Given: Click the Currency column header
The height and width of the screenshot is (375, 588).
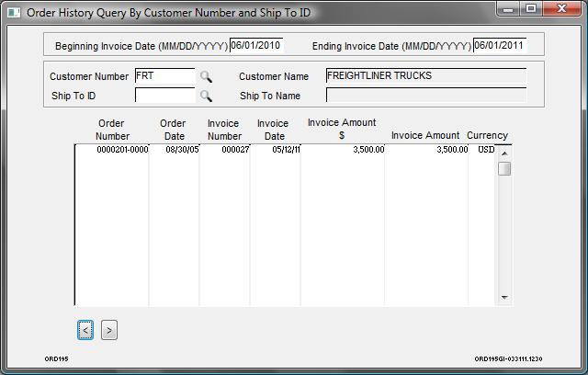Looking at the screenshot, I should coord(488,135).
